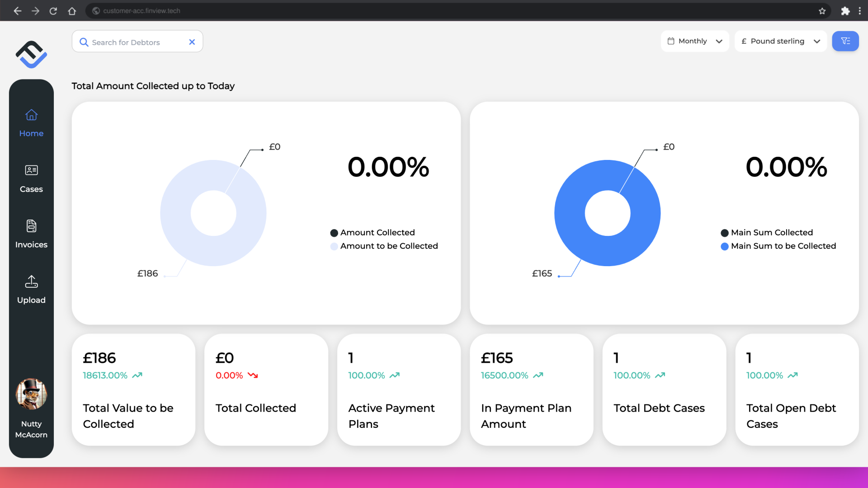Select Cases menu item in sidebar
Screen dimensions: 868x488
[x=31, y=178]
